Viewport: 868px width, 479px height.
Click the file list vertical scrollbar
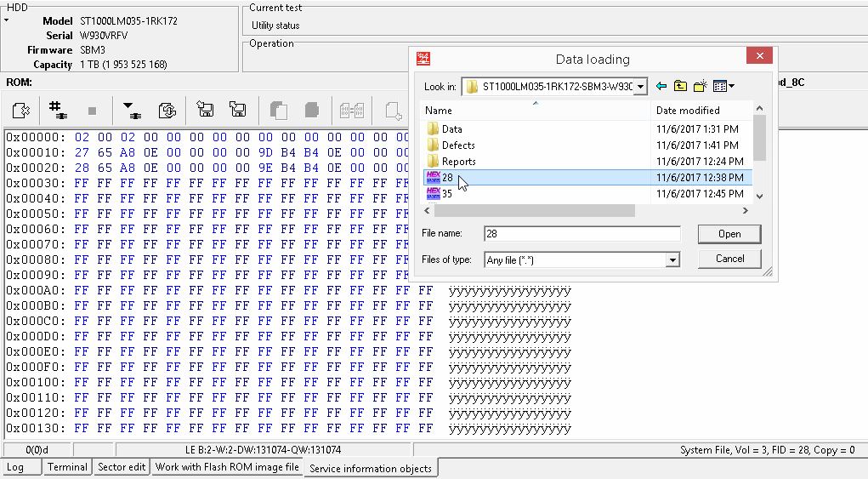[x=759, y=137]
